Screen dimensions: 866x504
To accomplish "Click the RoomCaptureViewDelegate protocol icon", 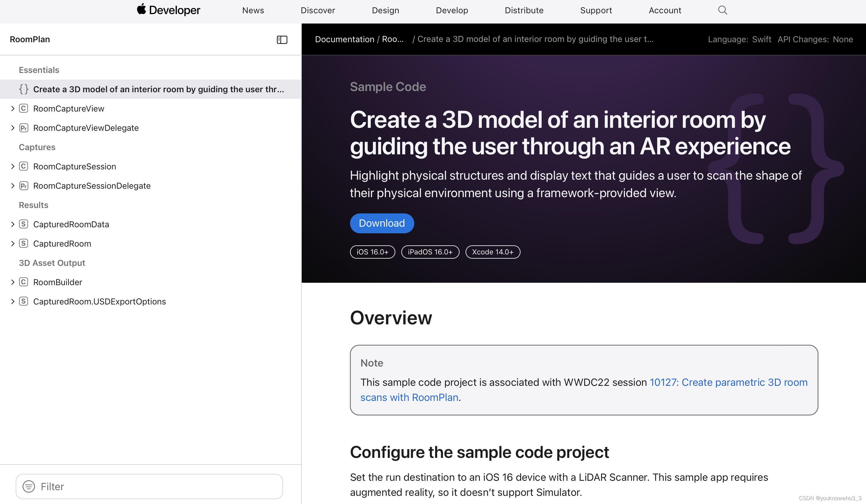I will [23, 128].
